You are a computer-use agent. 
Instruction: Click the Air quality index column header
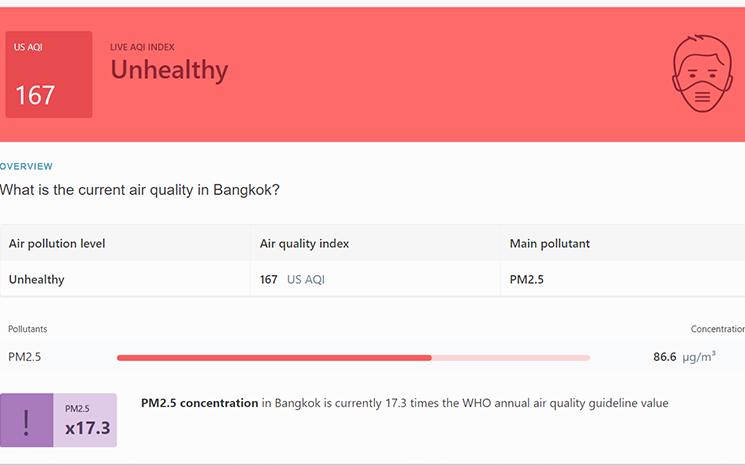click(x=304, y=243)
